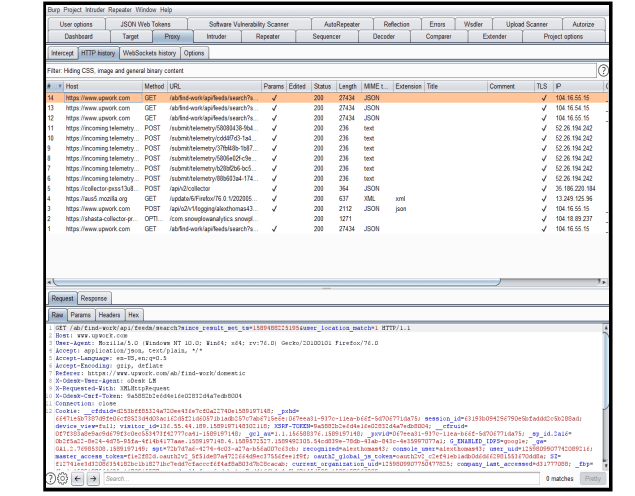Show the Response view tab
The width and height of the screenshot is (635, 496).
pos(94,298)
